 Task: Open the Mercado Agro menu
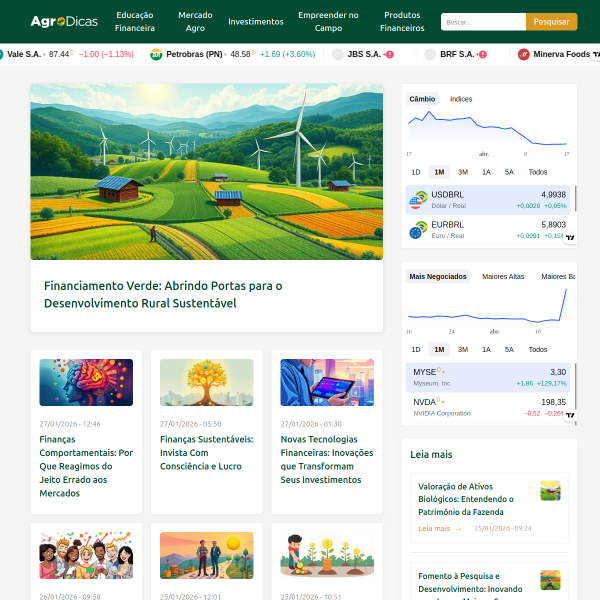(195, 21)
